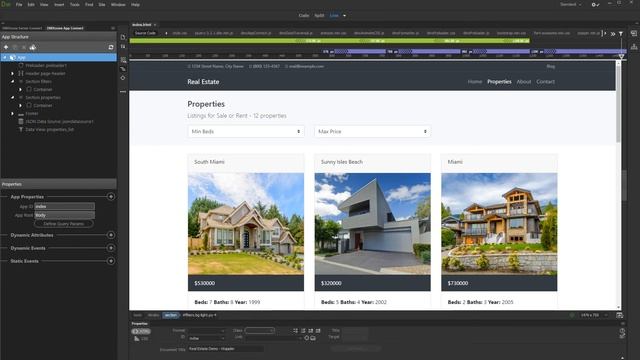Viewport: 640px width, 360px height.
Task: Switch to the DMXzone App Connect panel tab
Action: tap(65, 28)
